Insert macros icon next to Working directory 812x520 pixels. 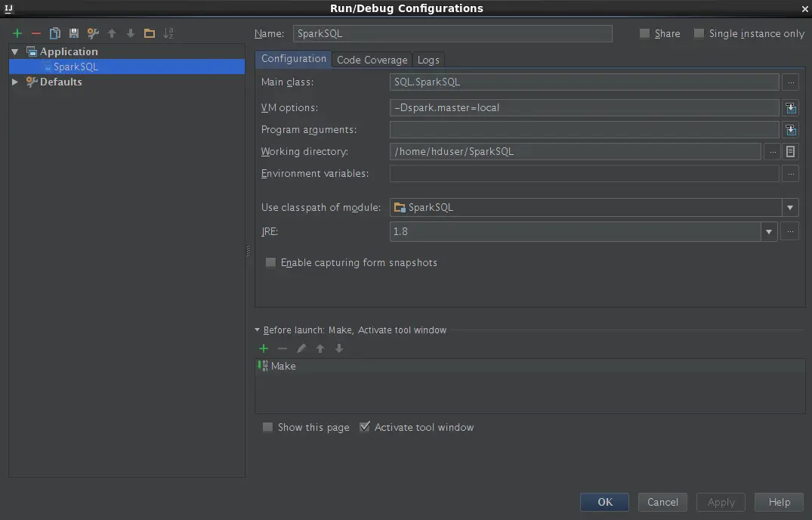pyautogui.click(x=790, y=152)
